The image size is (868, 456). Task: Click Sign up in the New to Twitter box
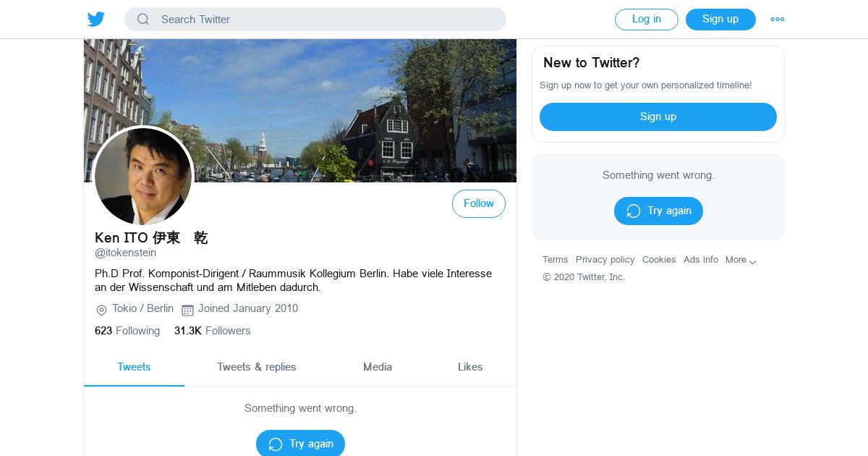point(658,117)
